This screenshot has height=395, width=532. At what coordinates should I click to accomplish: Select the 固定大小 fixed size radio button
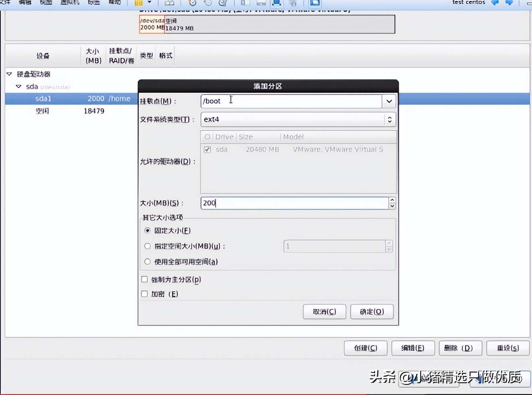tap(147, 230)
